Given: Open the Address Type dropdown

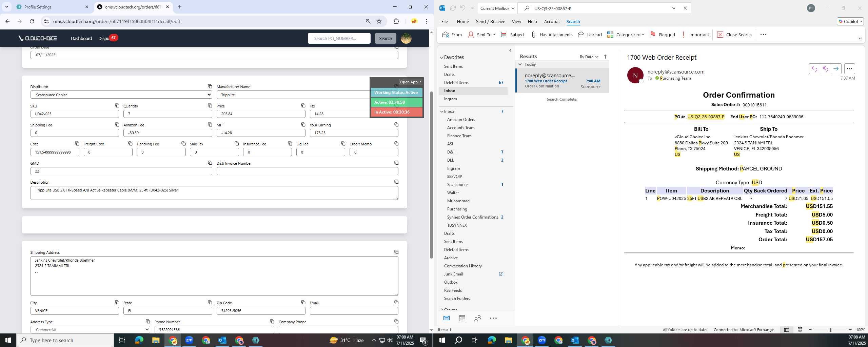Looking at the screenshot, I should (x=90, y=329).
